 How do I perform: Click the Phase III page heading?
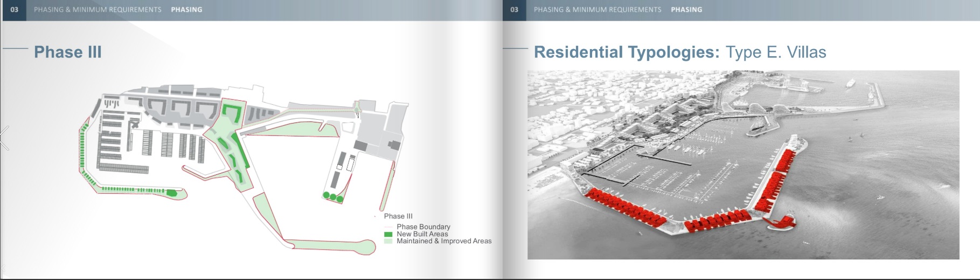point(68,52)
